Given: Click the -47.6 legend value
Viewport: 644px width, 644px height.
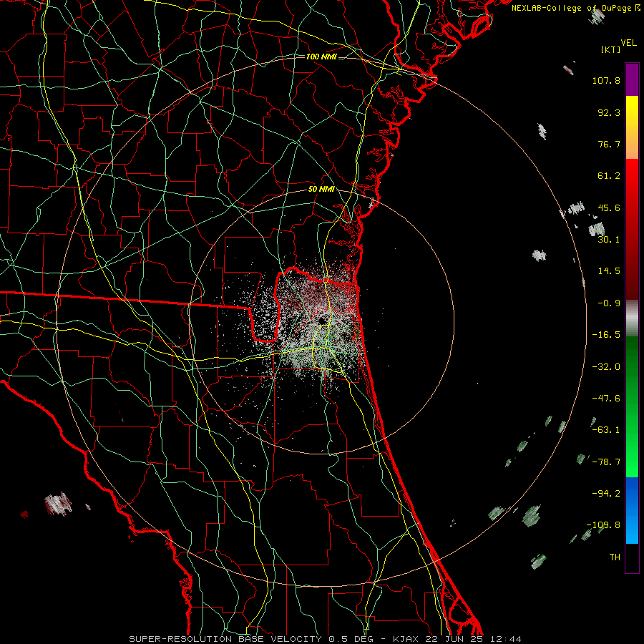Looking at the screenshot, I should (606, 399).
